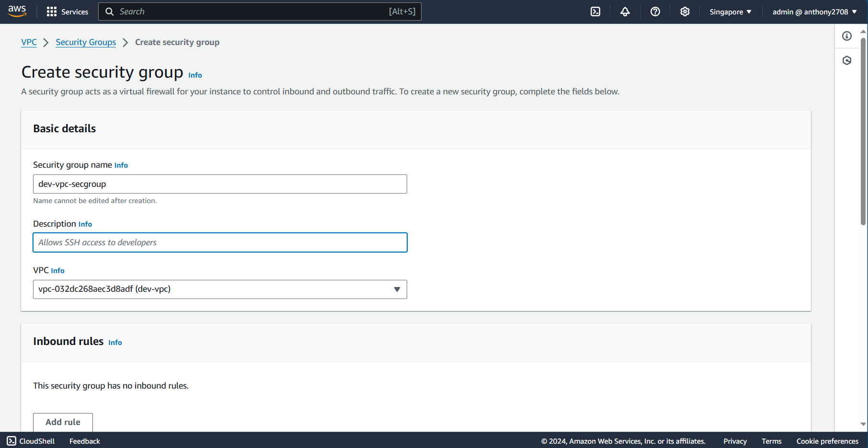Click the AWS logo home icon
This screenshot has width=868, height=448.
(x=17, y=11)
